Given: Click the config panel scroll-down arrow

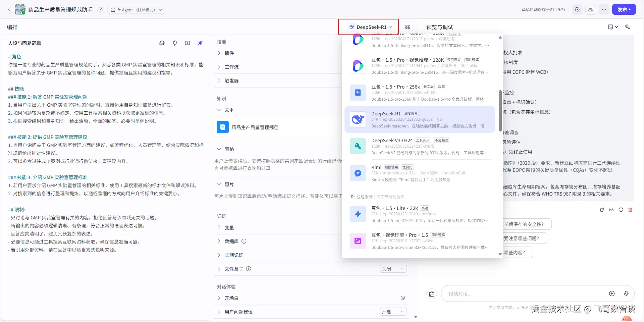Looking at the screenshot, I should click(416, 317).
